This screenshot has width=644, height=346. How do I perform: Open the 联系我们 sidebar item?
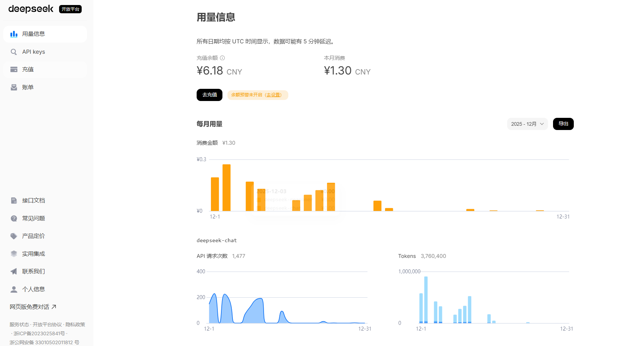point(45,271)
